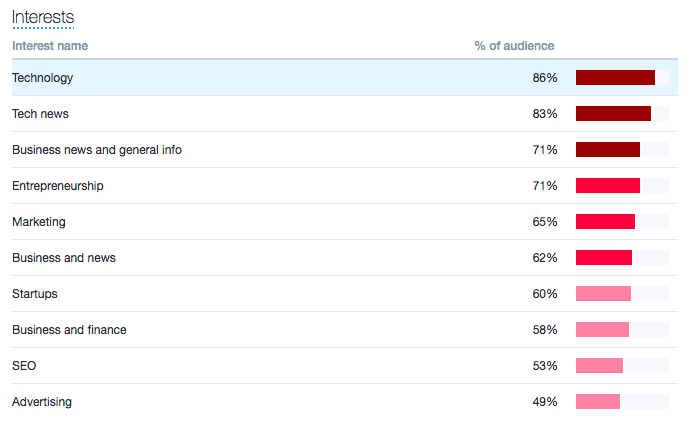Click the Interests heading
The width and height of the screenshot is (696, 429).
pyautogui.click(x=43, y=17)
